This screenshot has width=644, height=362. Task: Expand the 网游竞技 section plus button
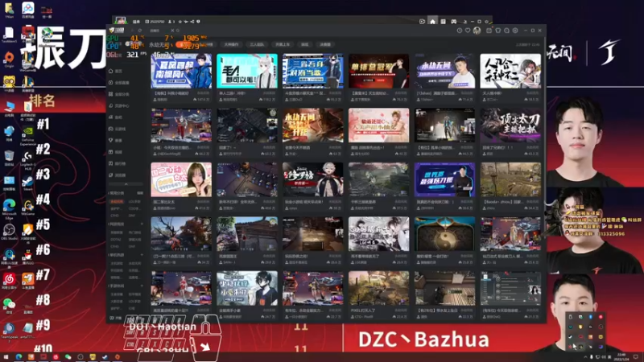click(142, 224)
